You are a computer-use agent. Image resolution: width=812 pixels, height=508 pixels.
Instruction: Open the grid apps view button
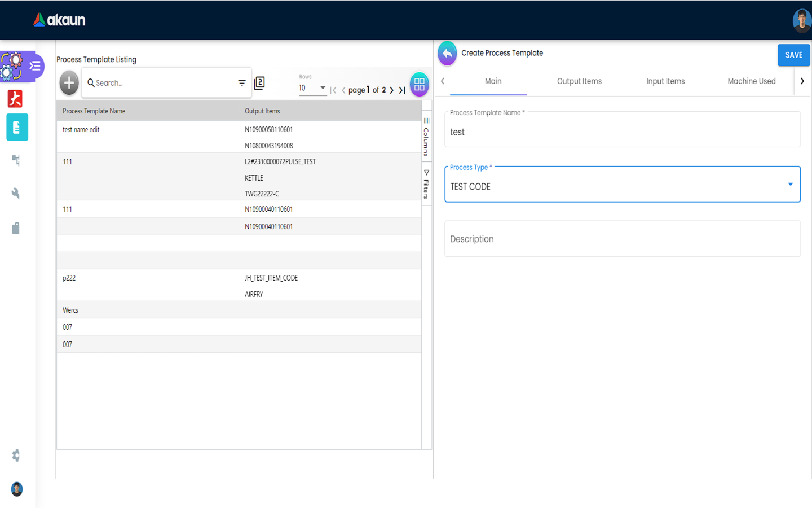tap(419, 84)
